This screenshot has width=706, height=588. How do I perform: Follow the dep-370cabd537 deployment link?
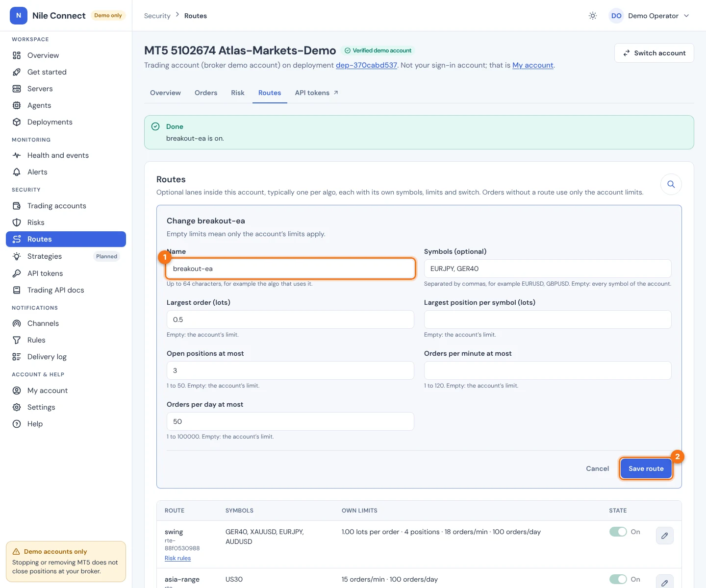(x=366, y=65)
